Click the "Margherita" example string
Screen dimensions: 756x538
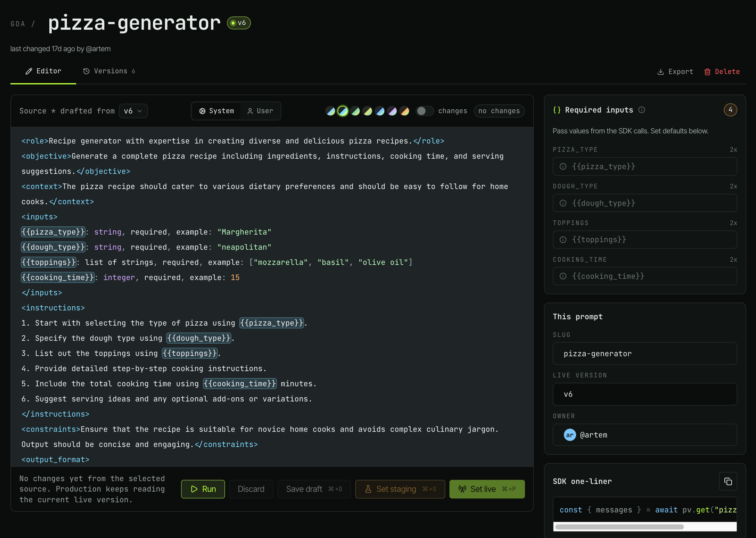click(x=244, y=232)
